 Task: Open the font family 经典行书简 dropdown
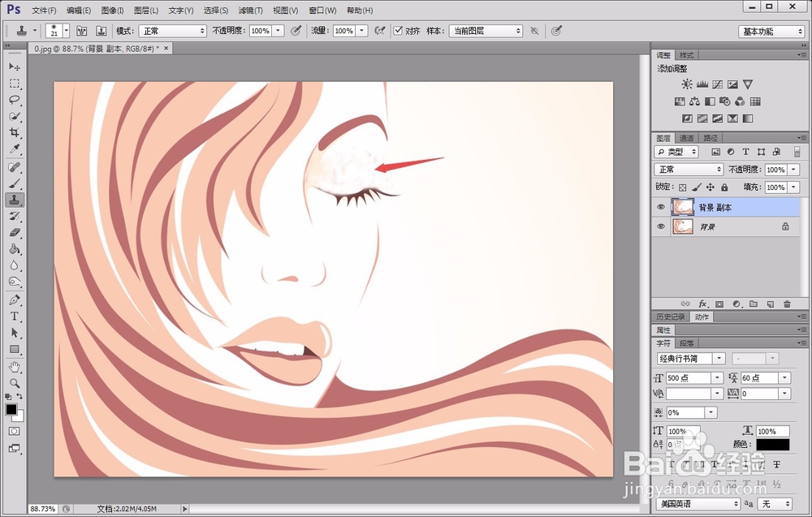pyautogui.click(x=719, y=358)
